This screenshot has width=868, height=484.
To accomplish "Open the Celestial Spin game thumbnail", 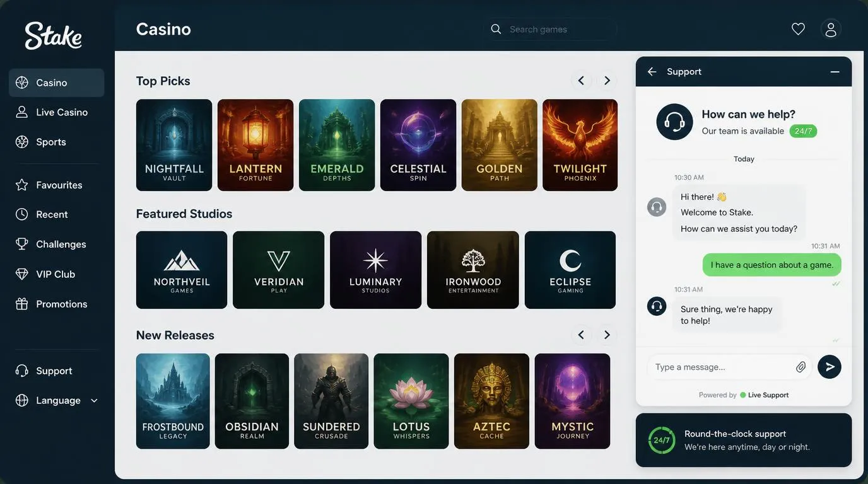I will tap(418, 145).
